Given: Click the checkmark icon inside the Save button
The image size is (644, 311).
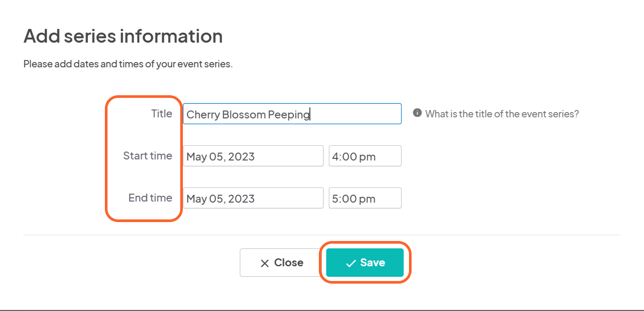Looking at the screenshot, I should point(351,263).
